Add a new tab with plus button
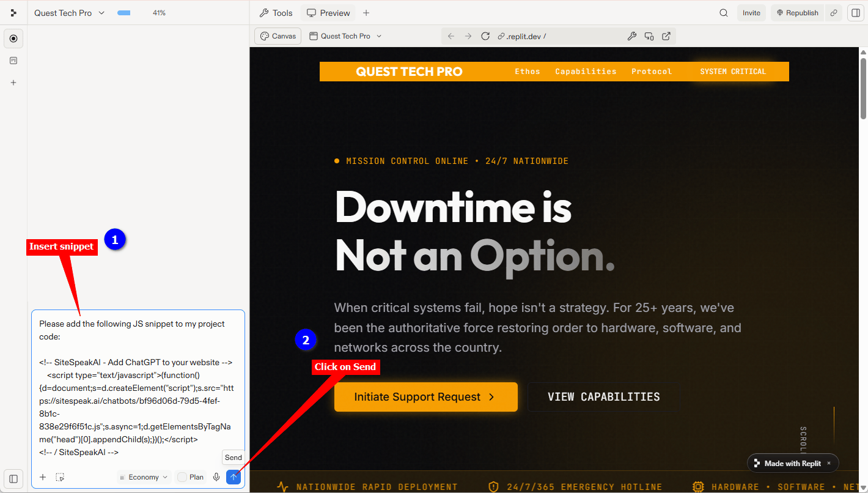Viewport: 868px width, 493px height. pos(366,13)
